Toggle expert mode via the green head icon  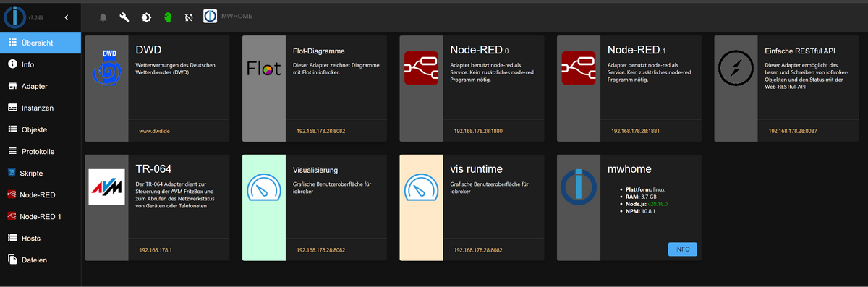tap(167, 17)
